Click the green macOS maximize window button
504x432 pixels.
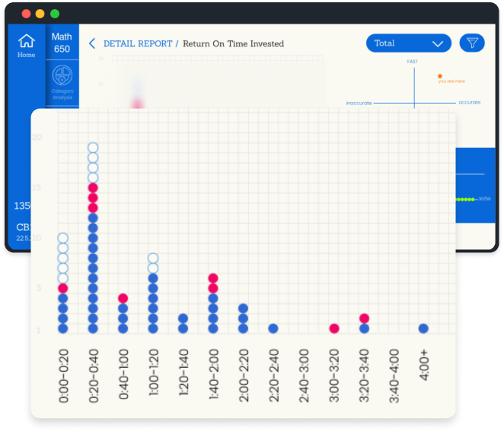[54, 14]
